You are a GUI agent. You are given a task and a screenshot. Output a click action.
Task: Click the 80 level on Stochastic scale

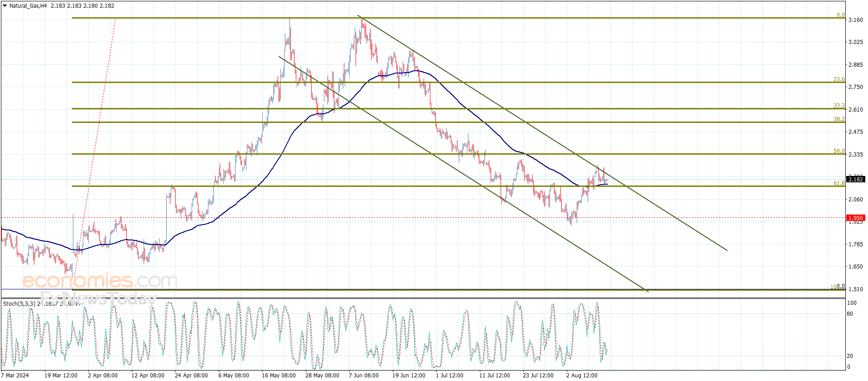click(850, 314)
